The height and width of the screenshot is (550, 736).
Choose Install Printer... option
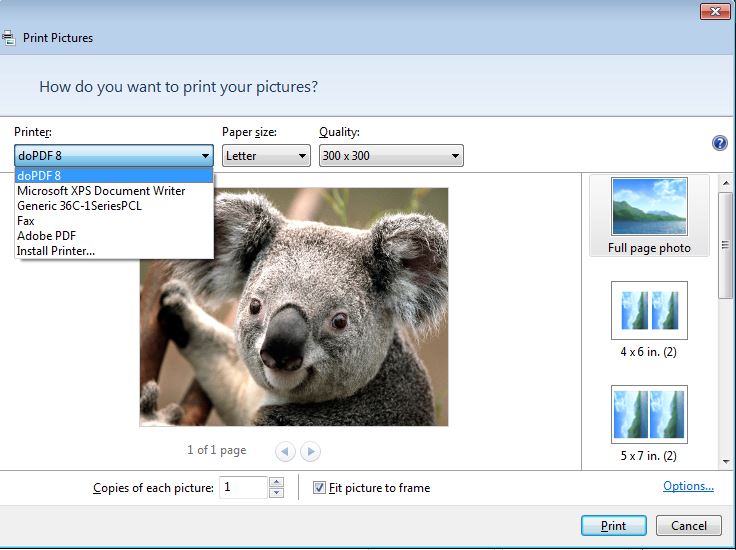pyautogui.click(x=56, y=250)
